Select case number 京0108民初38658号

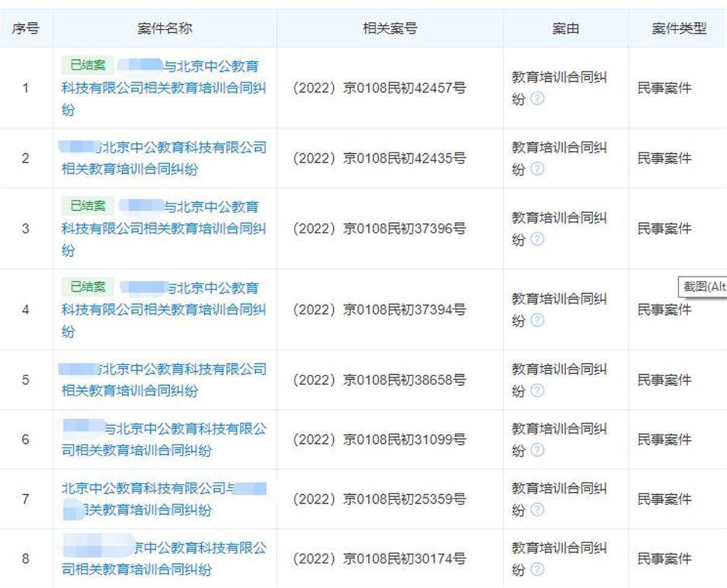(405, 380)
